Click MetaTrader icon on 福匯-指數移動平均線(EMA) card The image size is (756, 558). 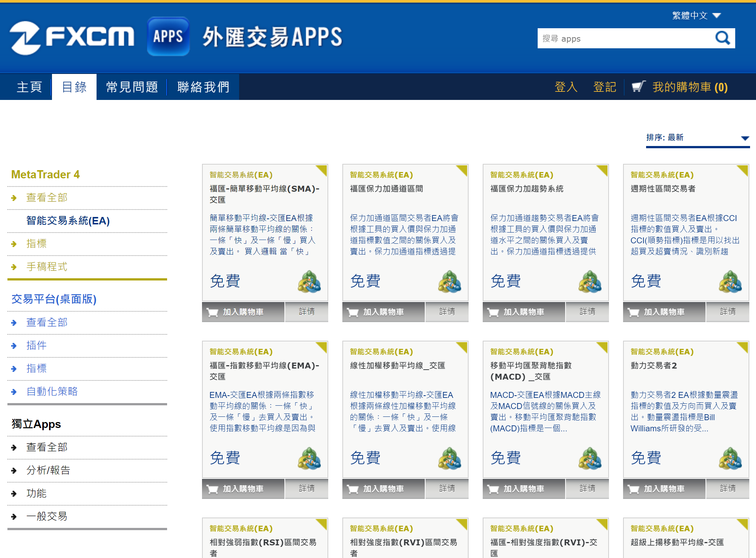309,458
